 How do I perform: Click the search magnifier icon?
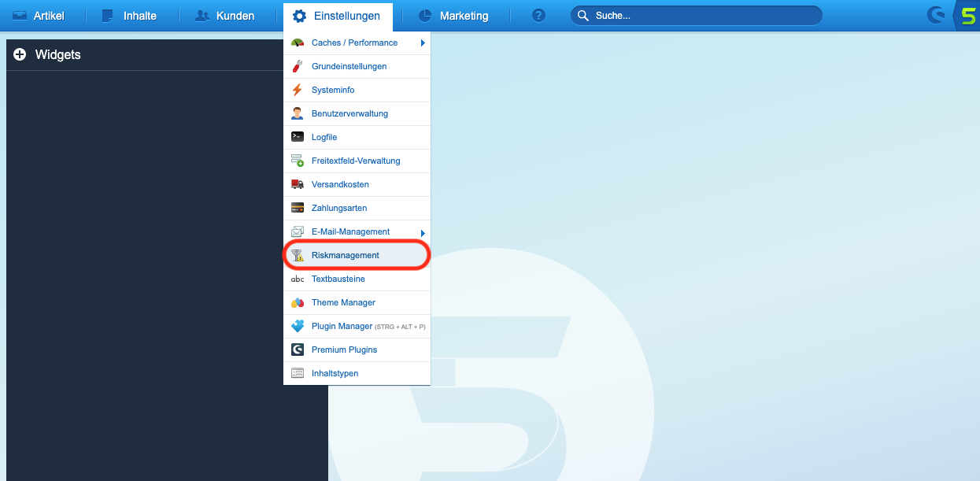(x=583, y=16)
